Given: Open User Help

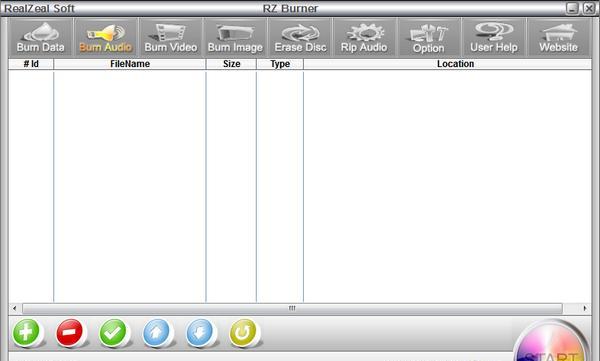Looking at the screenshot, I should point(494,38).
